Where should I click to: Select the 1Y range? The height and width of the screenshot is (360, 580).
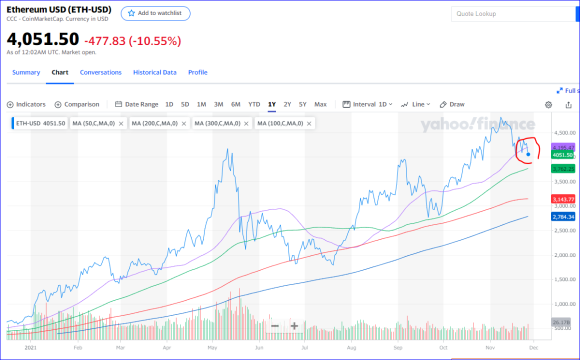click(272, 104)
